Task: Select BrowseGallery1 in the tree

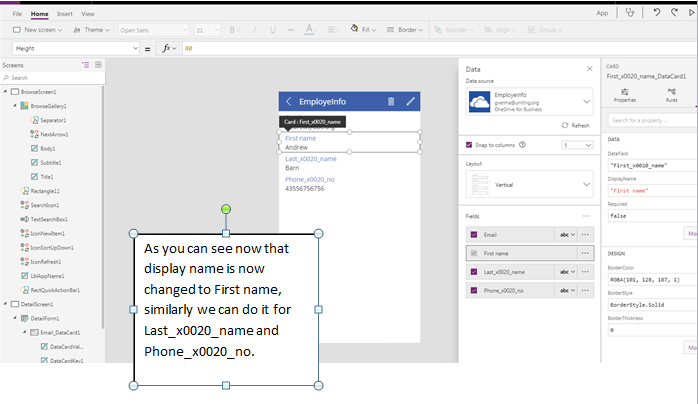Action: [x=48, y=106]
